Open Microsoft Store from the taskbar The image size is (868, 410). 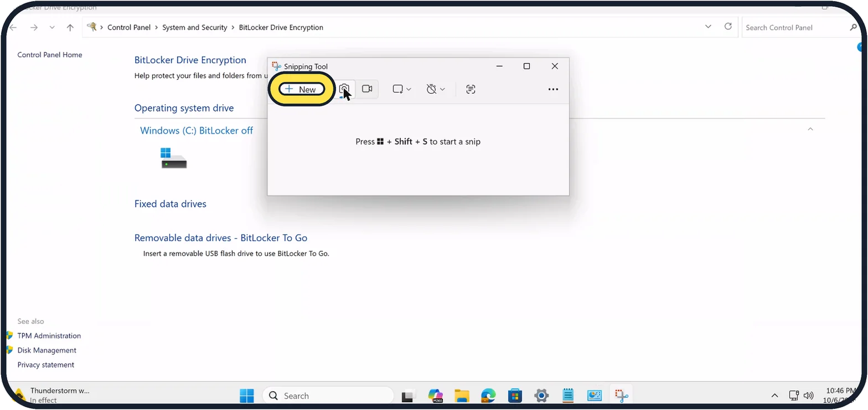pos(515,396)
